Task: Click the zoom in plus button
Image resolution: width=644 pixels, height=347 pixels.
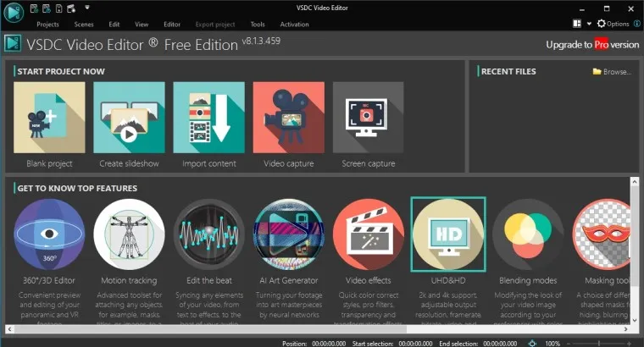Action: pos(630,344)
